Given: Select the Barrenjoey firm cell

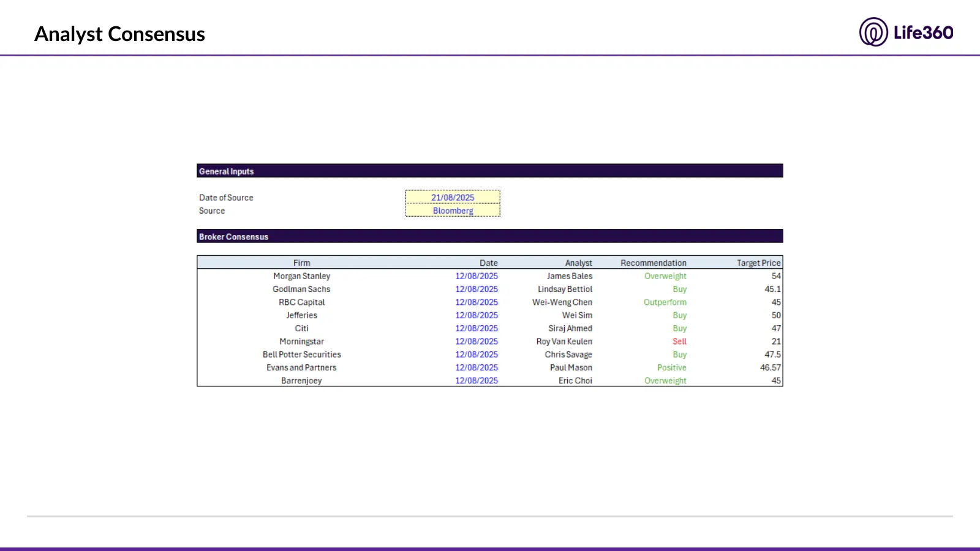Looking at the screenshot, I should coord(301,381).
